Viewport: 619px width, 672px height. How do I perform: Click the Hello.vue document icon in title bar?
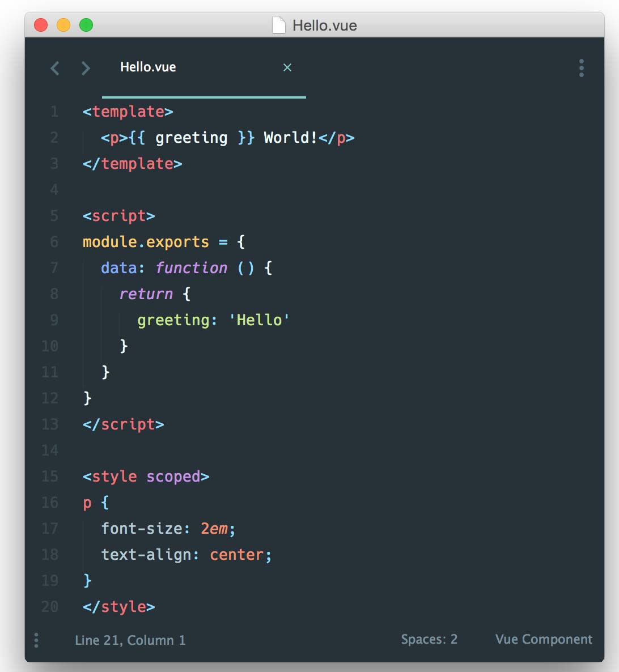[x=279, y=25]
